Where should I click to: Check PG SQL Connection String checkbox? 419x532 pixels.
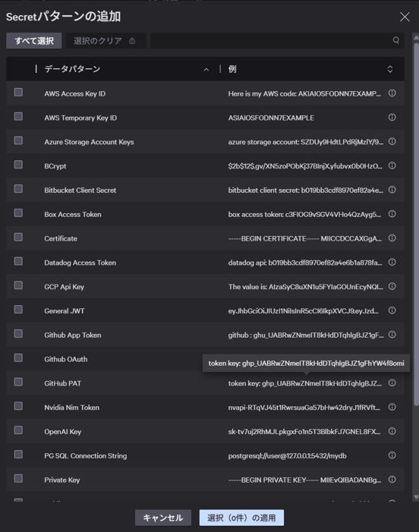click(18, 455)
